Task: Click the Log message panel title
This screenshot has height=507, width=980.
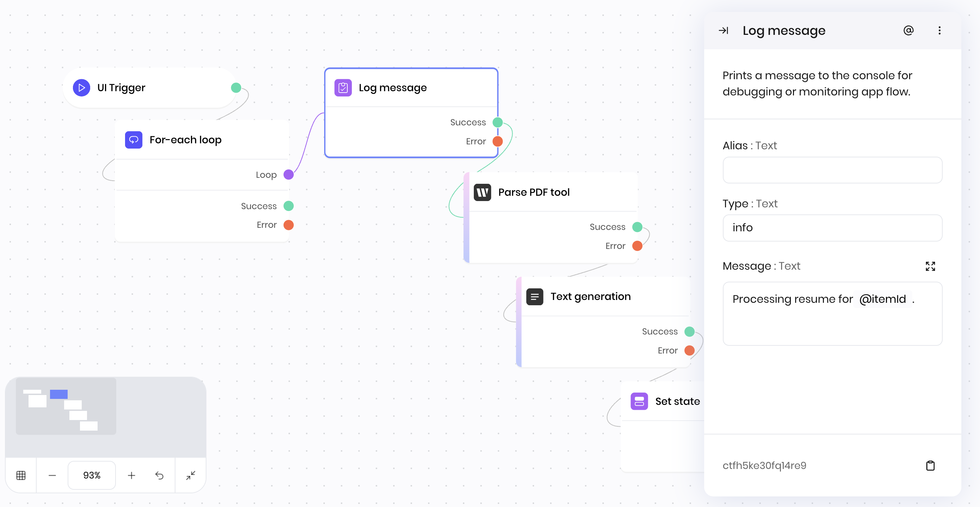Action: click(x=784, y=30)
